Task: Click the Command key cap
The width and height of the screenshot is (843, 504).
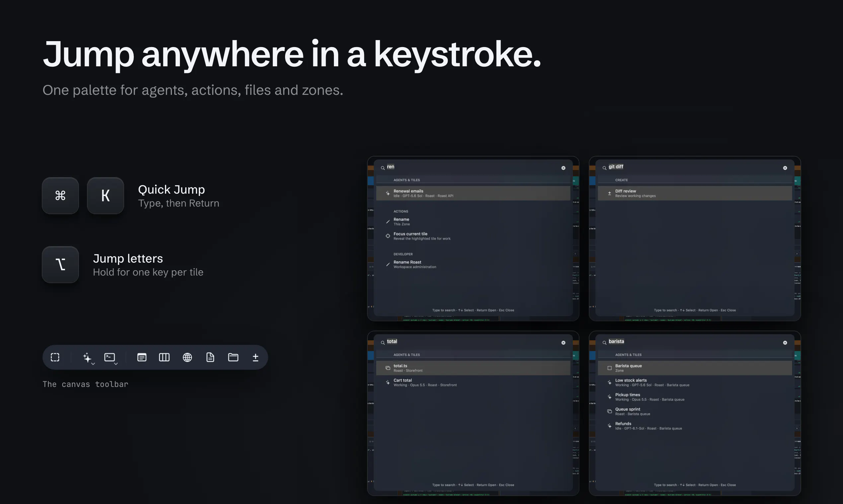Action: point(60,196)
